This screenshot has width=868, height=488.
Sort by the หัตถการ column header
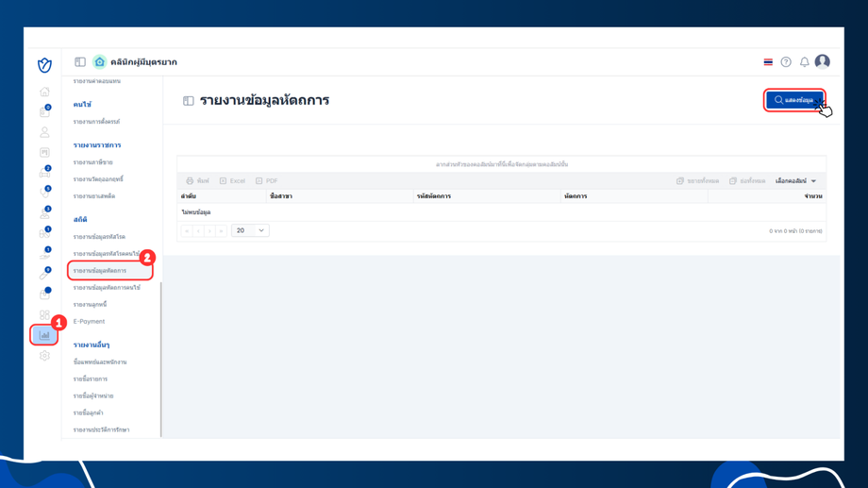[634, 196]
